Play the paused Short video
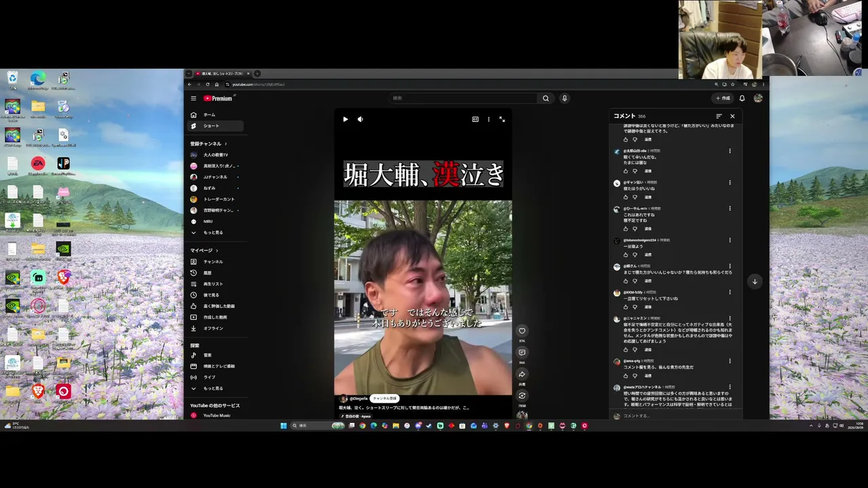Image resolution: width=868 pixels, height=488 pixels. click(x=345, y=119)
